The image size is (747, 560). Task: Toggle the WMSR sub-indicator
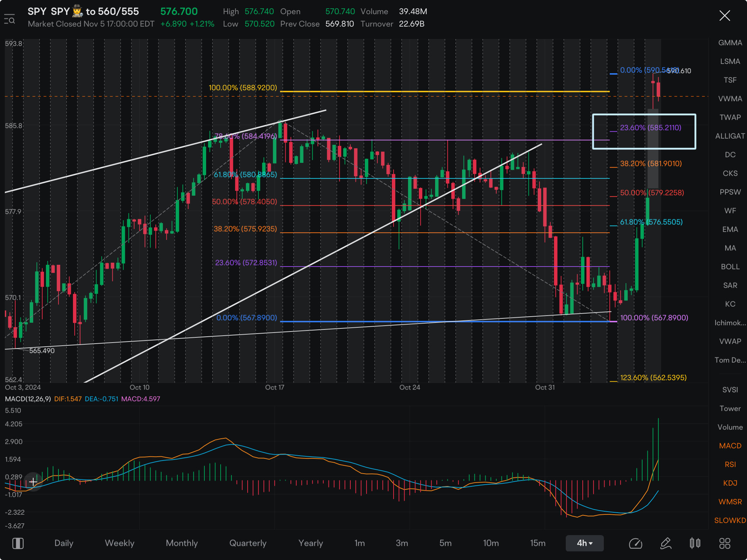(x=730, y=502)
